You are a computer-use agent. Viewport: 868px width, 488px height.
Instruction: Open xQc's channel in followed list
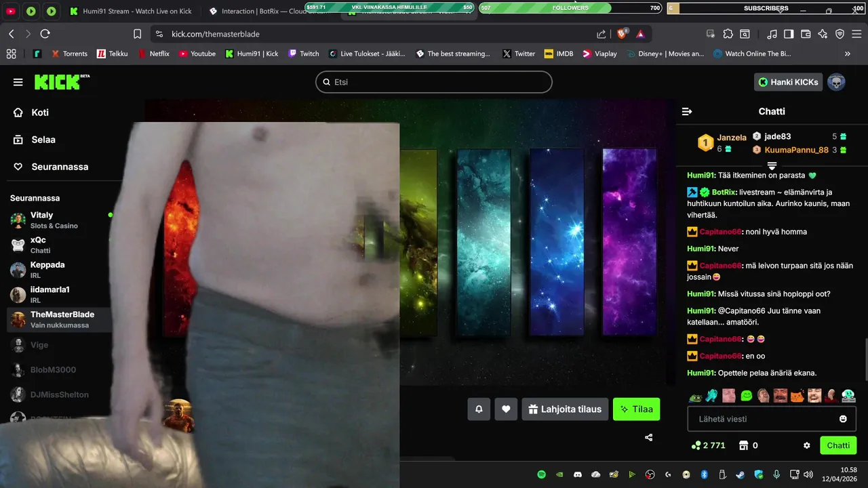pyautogui.click(x=60, y=245)
